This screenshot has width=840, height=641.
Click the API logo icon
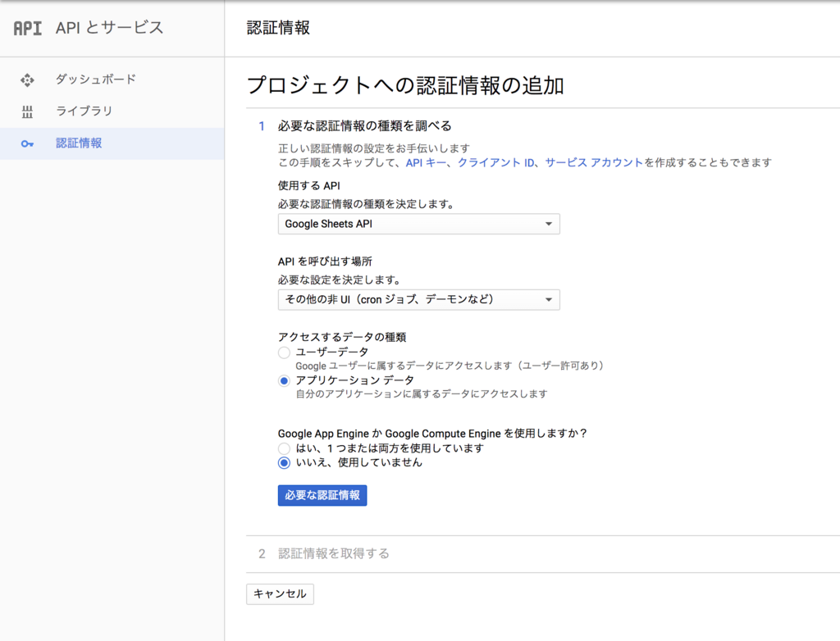(27, 28)
